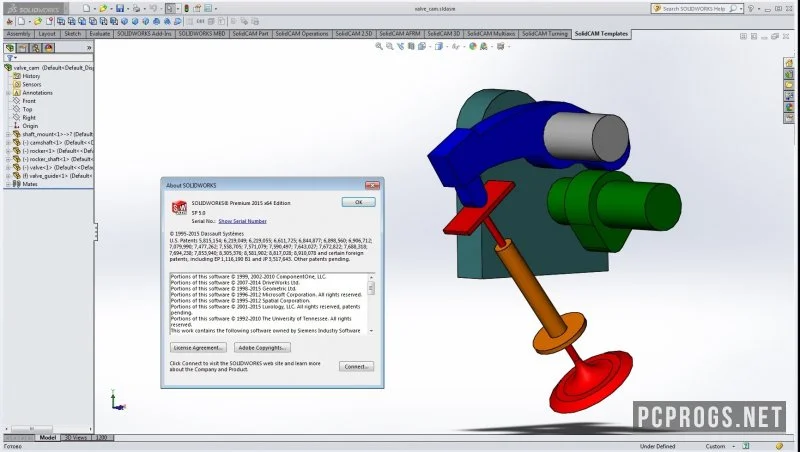Click the Show Serial Number link

point(242,221)
